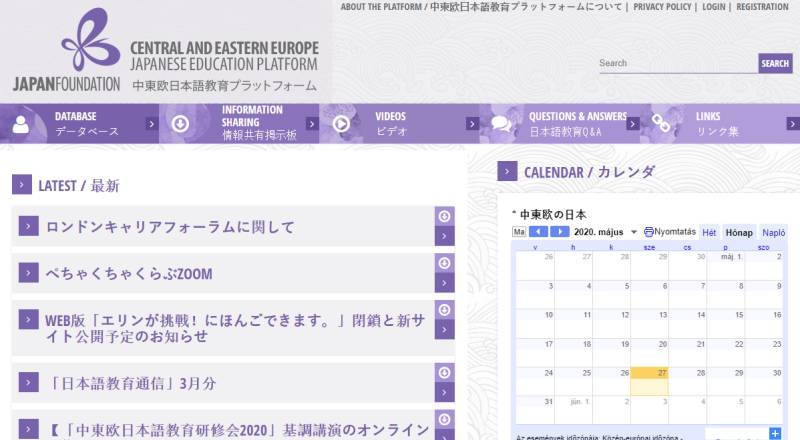Click the Information Sharing download icon
Image resolution: width=800 pixels, height=440 pixels.
point(180,124)
